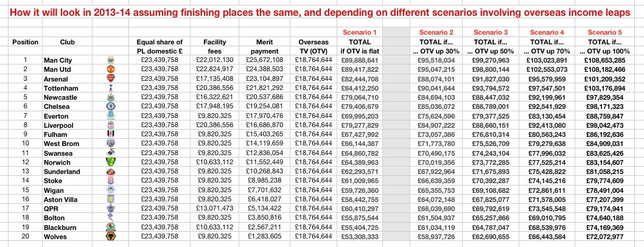Viewport: 644px width, 247px height.
Task: Click Wolves' Scenario 5 total £72,072,977
Action: coord(606,236)
